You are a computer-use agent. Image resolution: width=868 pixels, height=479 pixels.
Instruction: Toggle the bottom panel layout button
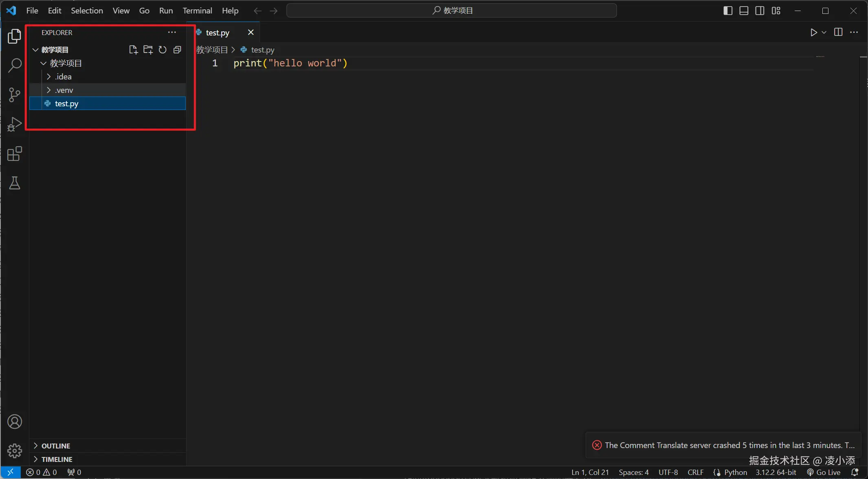(x=744, y=11)
